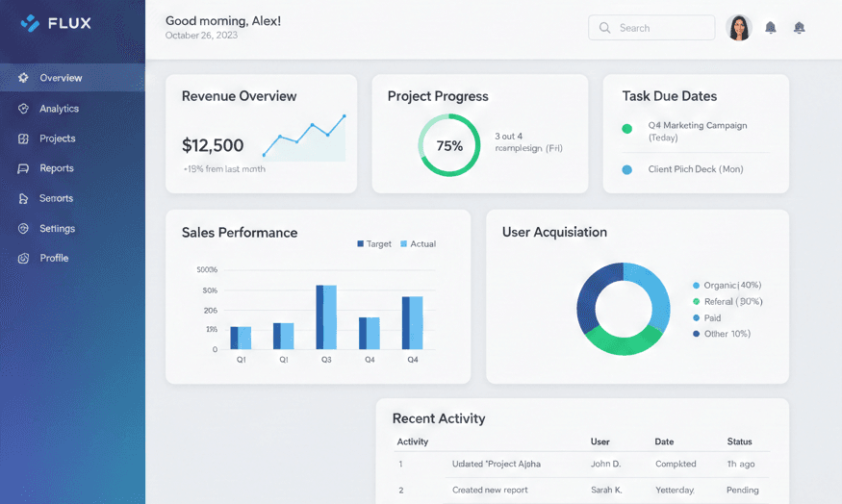Click the Analytics sidebar icon
Viewport: 842px width, 504px height.
tap(23, 109)
